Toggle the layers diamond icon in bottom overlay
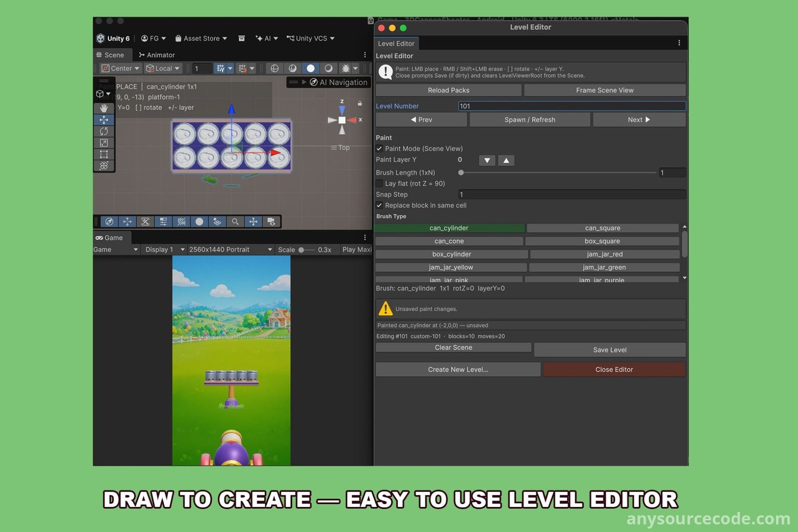Screen dimensions: 798x532 click(x=217, y=222)
